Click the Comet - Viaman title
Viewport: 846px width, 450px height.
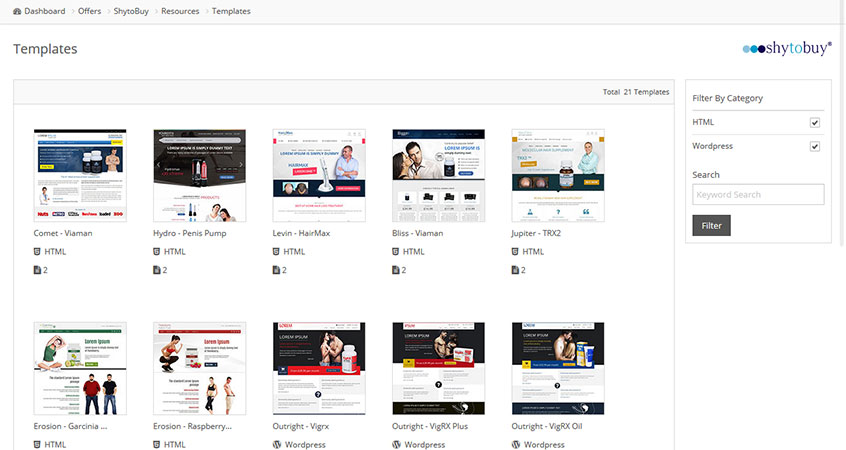point(63,233)
